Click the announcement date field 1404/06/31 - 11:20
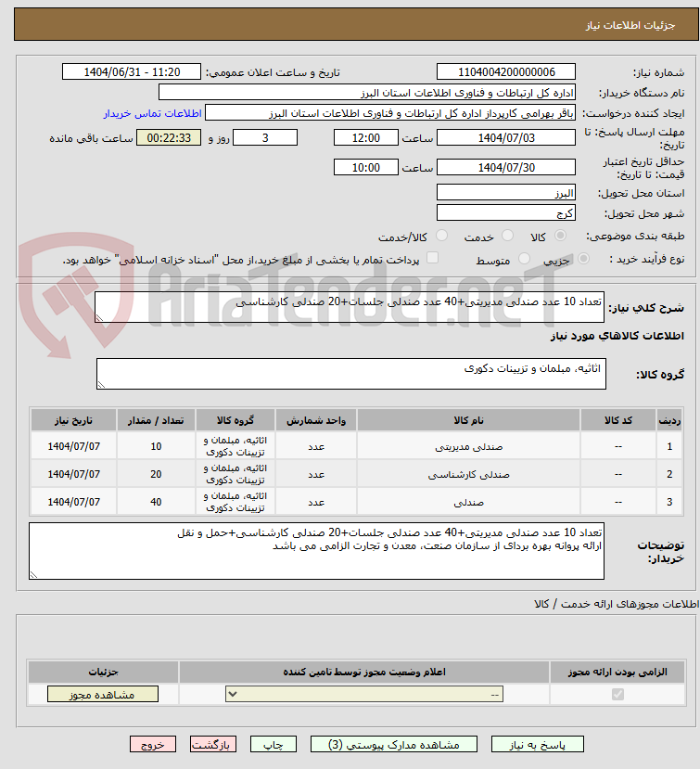This screenshot has height=769, width=700. tap(132, 72)
